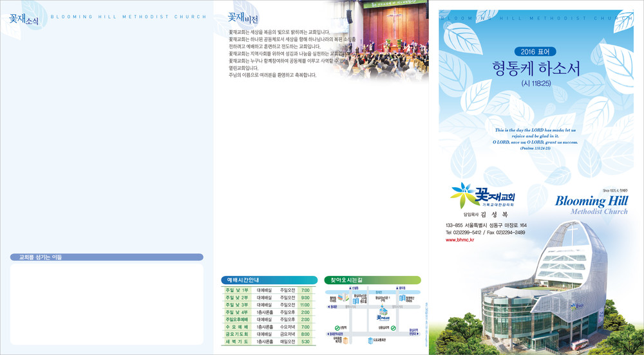Click the blue 도로교통회관 building icon

coord(370,339)
